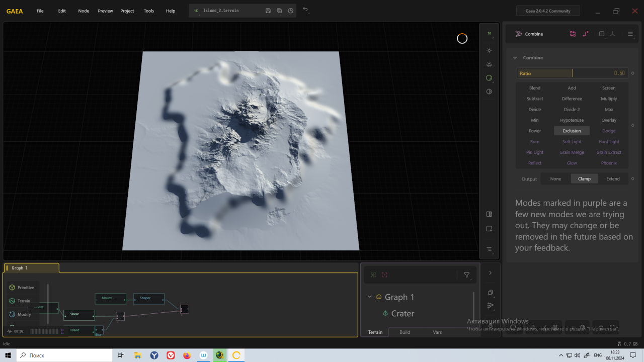
Task: Set Output to None
Action: click(555, 178)
